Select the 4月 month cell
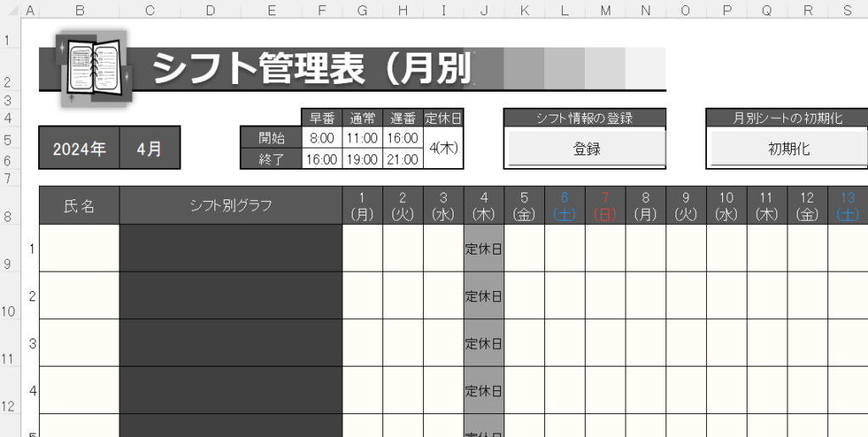 [x=150, y=148]
